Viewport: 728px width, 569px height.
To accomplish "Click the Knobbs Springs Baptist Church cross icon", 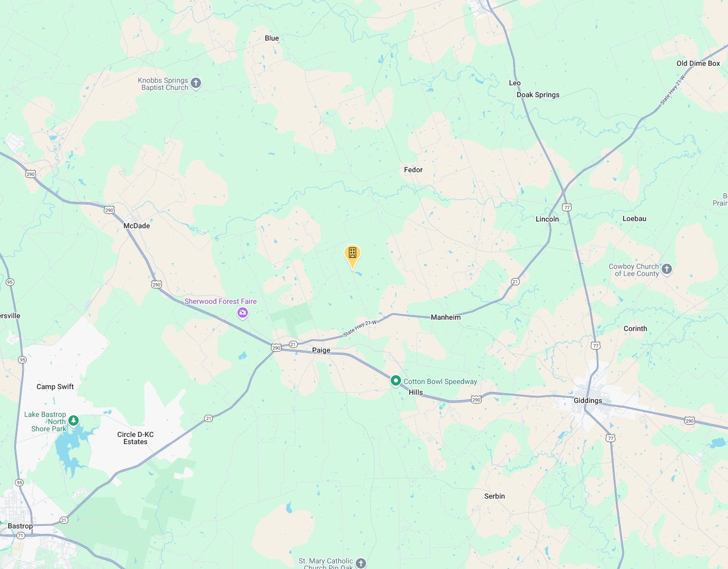I will [196, 83].
